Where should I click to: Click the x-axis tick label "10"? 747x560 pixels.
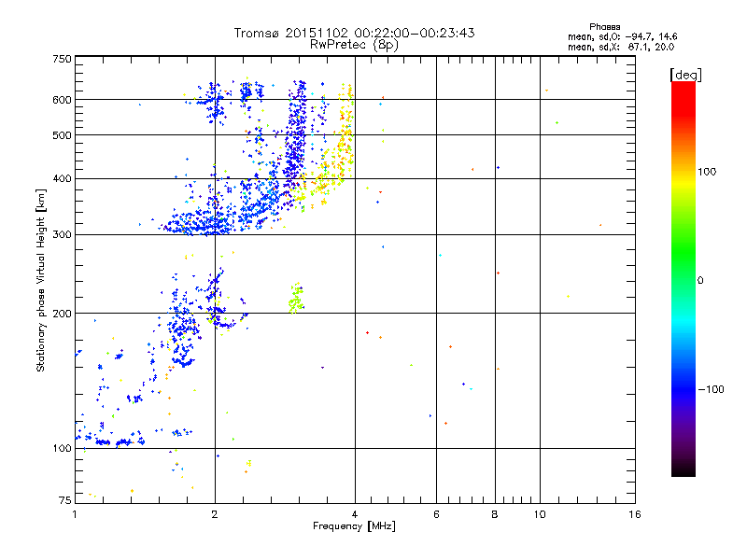[540, 514]
